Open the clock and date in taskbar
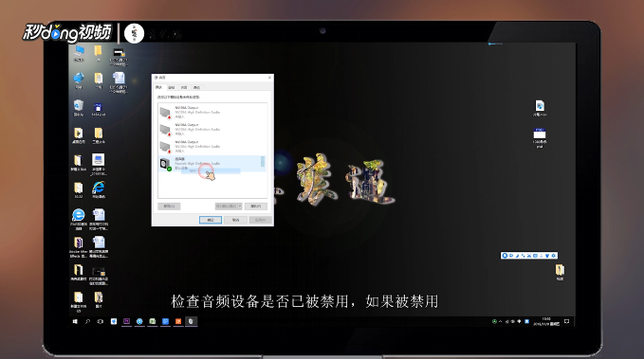644x359 pixels. pyautogui.click(x=546, y=322)
